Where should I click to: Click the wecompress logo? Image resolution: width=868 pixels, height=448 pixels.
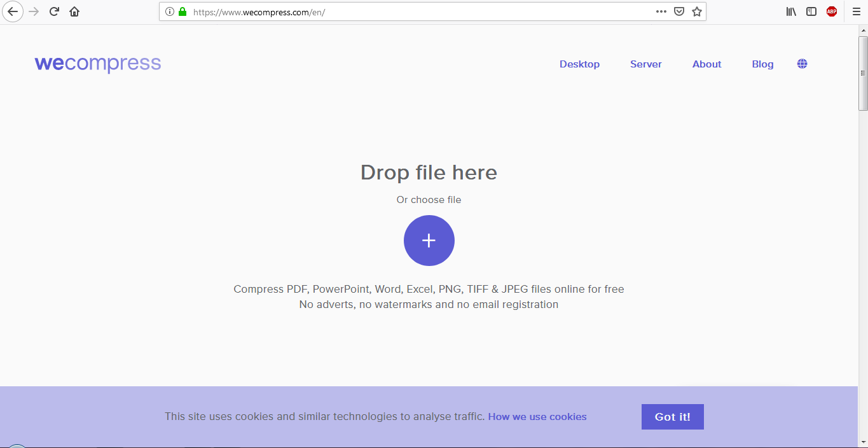(x=97, y=63)
